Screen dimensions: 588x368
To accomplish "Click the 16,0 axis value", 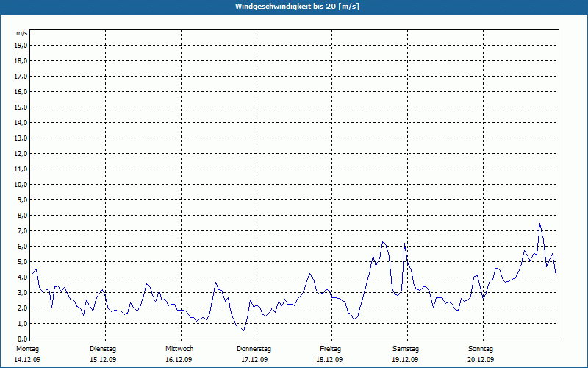I will [x=21, y=91].
